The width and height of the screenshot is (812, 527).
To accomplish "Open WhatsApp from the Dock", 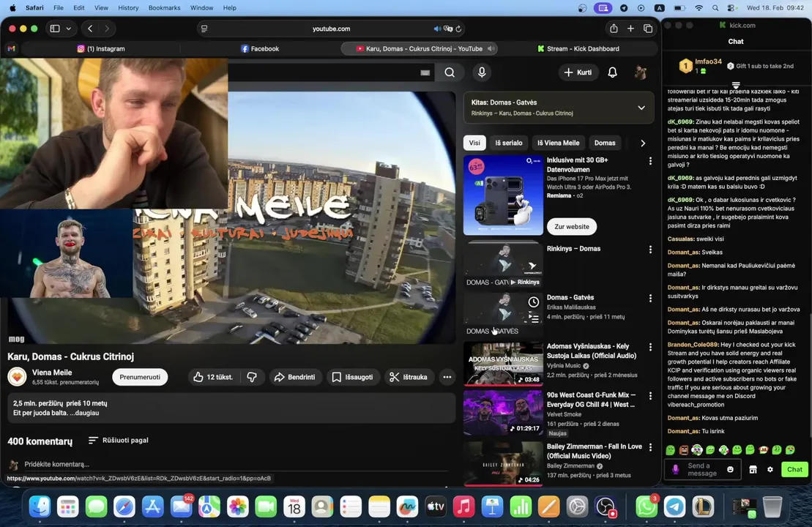I will coord(646,507).
